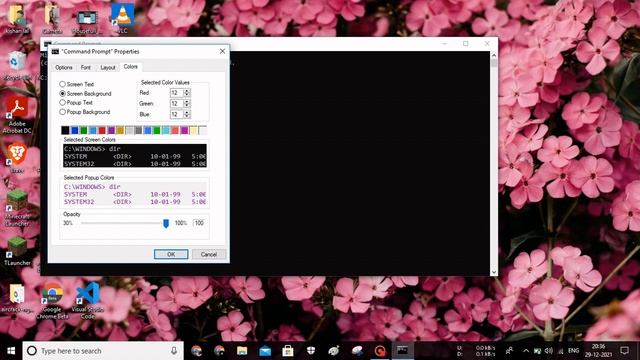Image resolution: width=640 pixels, height=360 pixels.
Task: Select the Minecraft Launcher desktop icon
Action: 17,207
